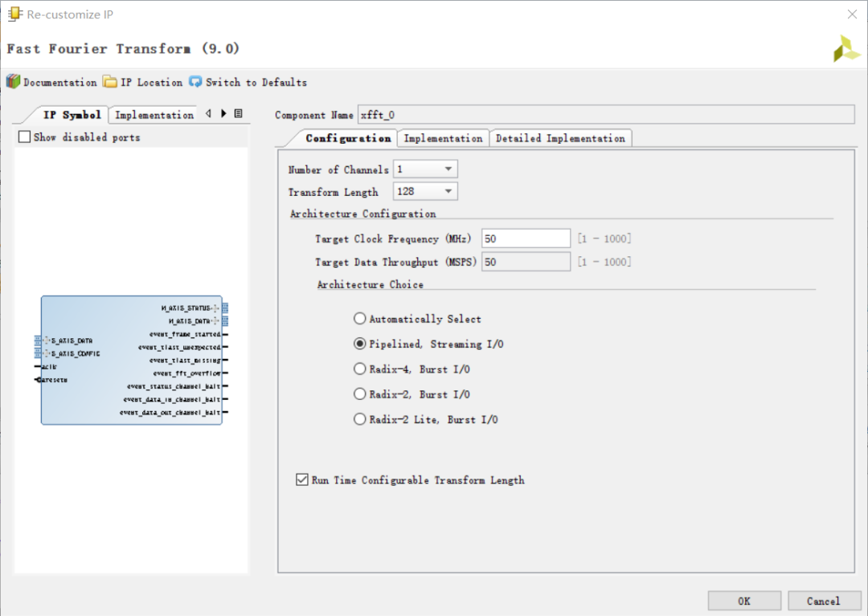Image resolution: width=868 pixels, height=616 pixels.
Task: Click the Cancel button
Action: (823, 601)
